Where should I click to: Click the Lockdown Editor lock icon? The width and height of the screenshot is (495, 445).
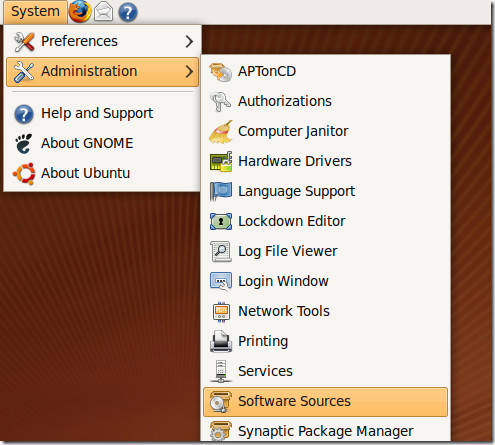click(x=221, y=221)
